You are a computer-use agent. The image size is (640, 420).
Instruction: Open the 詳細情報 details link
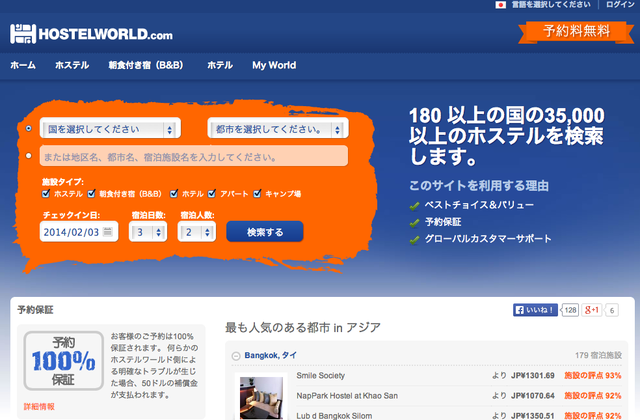click(39, 407)
